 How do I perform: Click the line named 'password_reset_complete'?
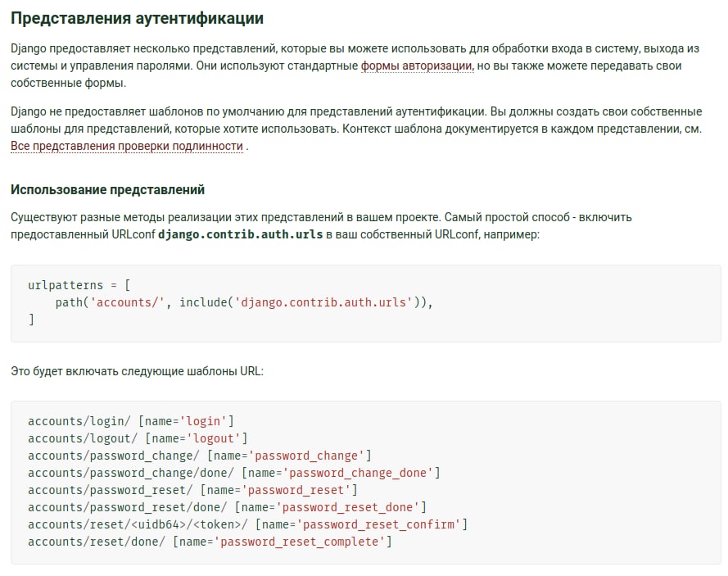[210, 542]
